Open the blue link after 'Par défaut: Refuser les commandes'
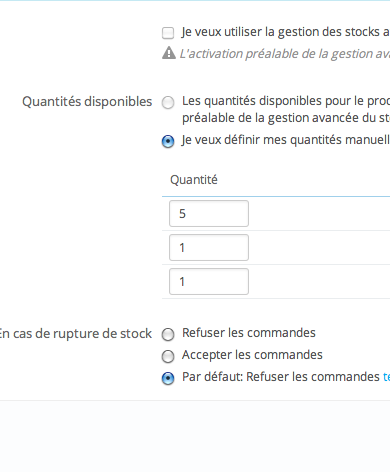Screen dimensions: 390x472 click(x=386, y=377)
